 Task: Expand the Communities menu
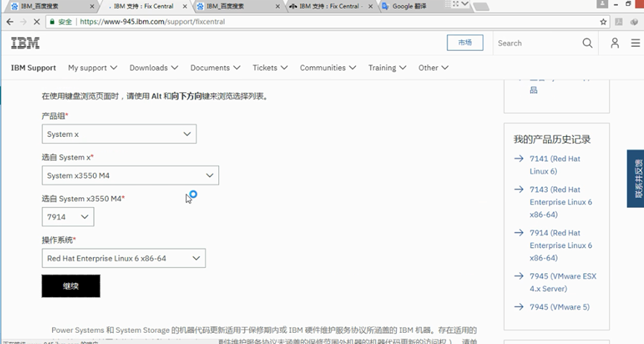click(x=328, y=68)
